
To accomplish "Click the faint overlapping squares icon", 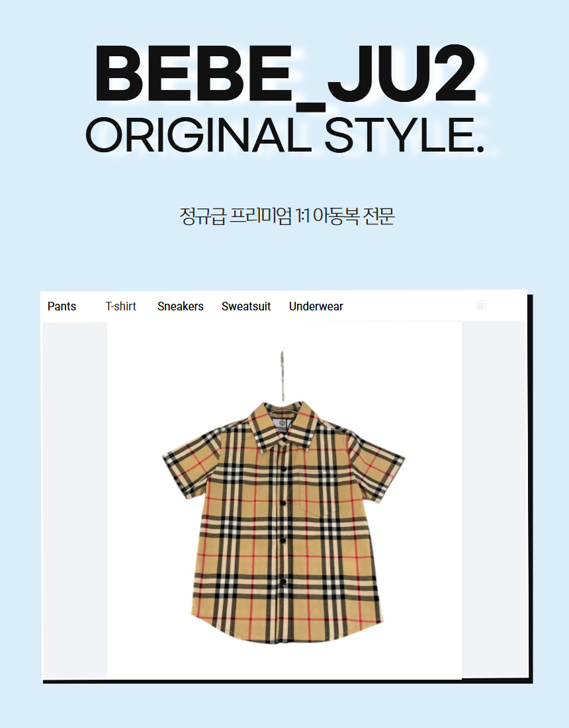I will 481,305.
